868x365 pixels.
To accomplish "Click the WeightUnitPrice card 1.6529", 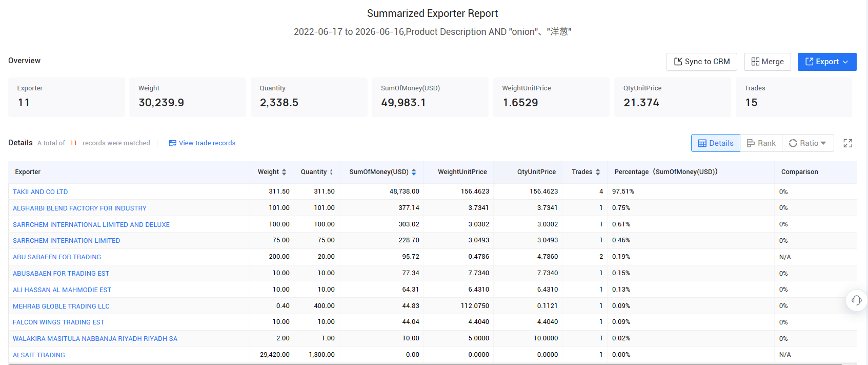I will pyautogui.click(x=551, y=97).
